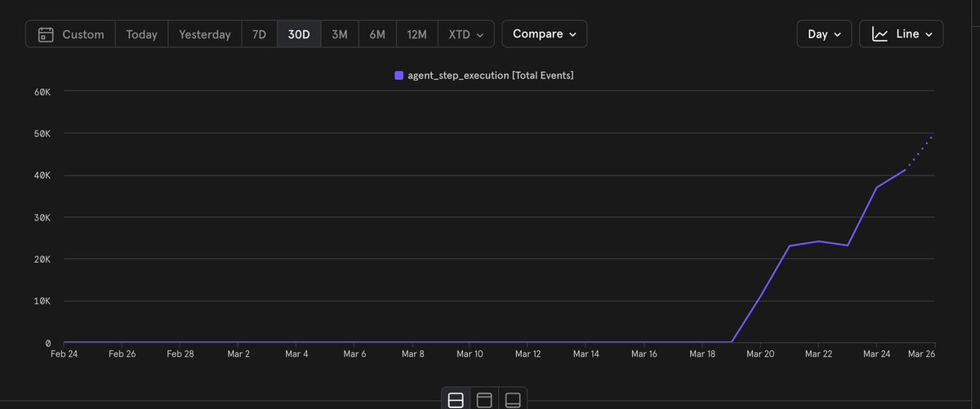Click the Feb 24 x-axis label

[65, 353]
